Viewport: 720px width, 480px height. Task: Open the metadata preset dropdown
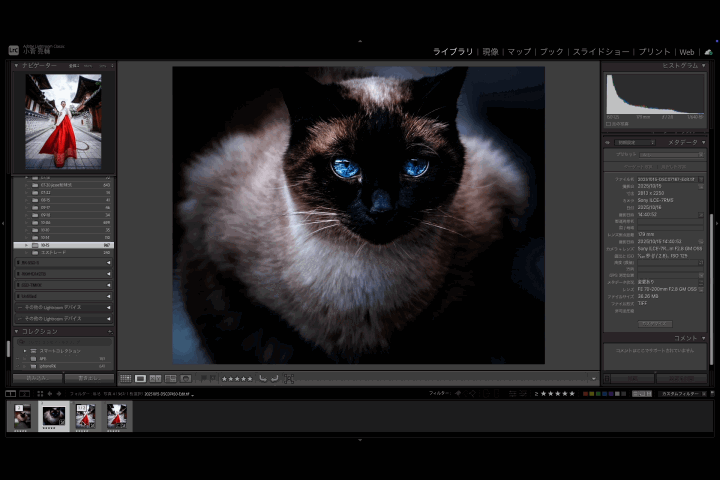[671, 155]
